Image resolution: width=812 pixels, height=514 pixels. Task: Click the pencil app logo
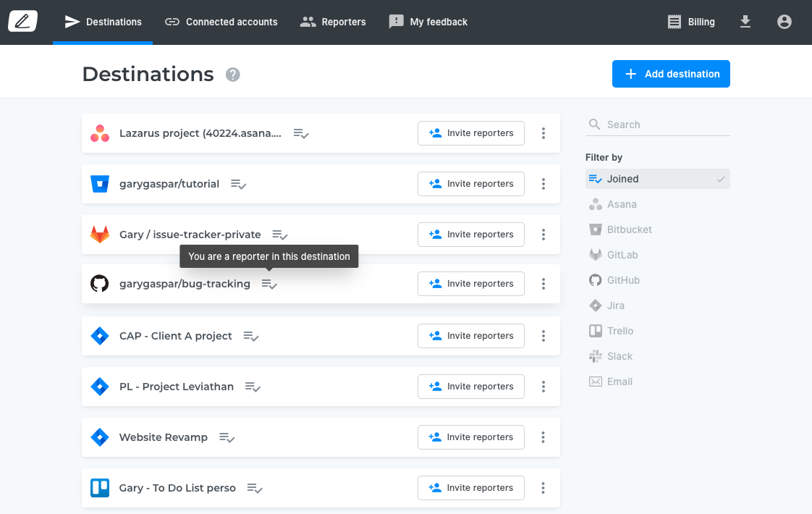(22, 21)
